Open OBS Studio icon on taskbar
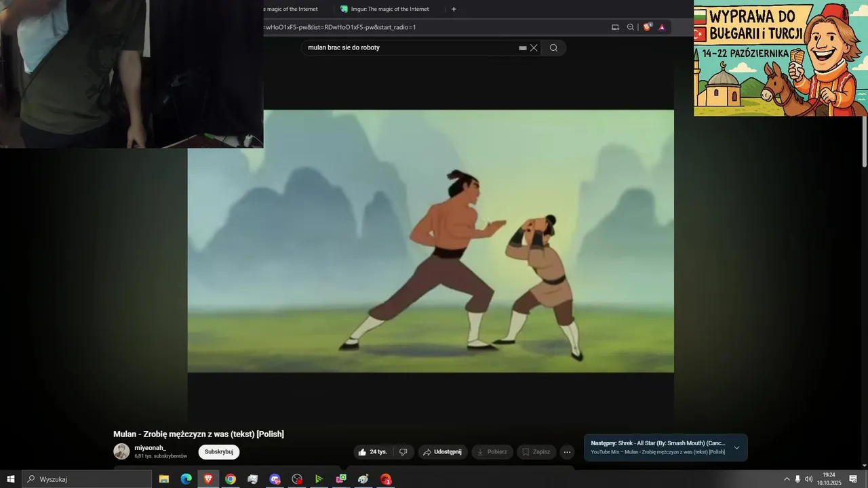The image size is (868, 488). click(x=297, y=479)
